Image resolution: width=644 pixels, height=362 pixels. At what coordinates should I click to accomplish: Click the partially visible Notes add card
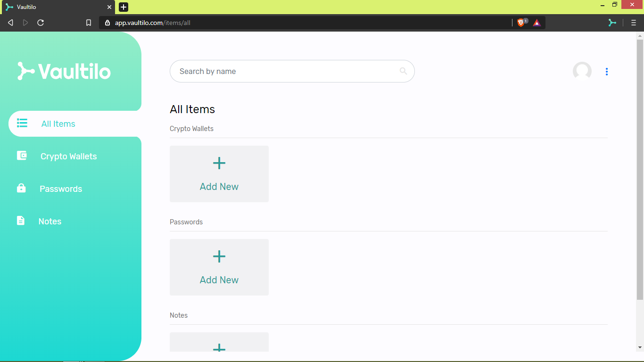click(219, 342)
